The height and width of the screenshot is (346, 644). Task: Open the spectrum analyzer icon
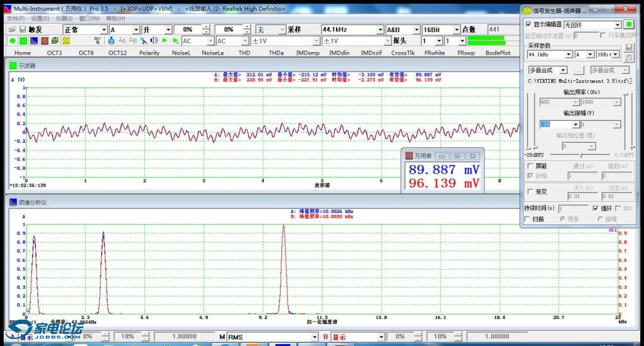click(33, 41)
